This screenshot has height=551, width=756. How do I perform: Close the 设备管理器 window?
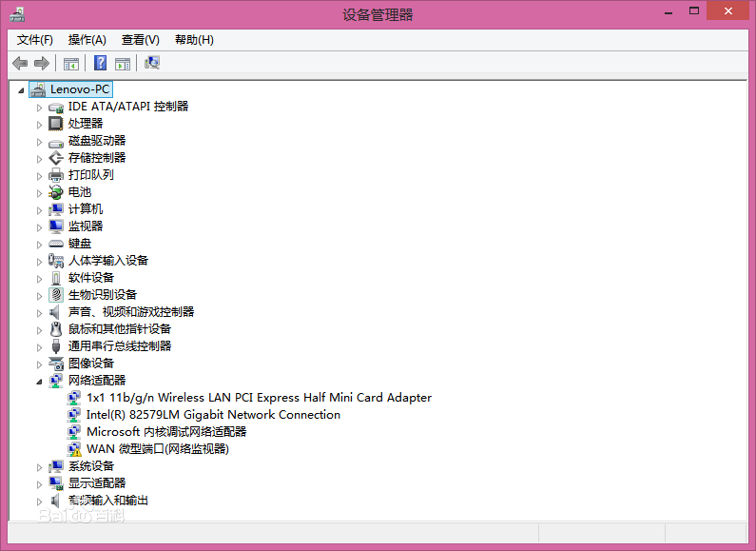(728, 10)
